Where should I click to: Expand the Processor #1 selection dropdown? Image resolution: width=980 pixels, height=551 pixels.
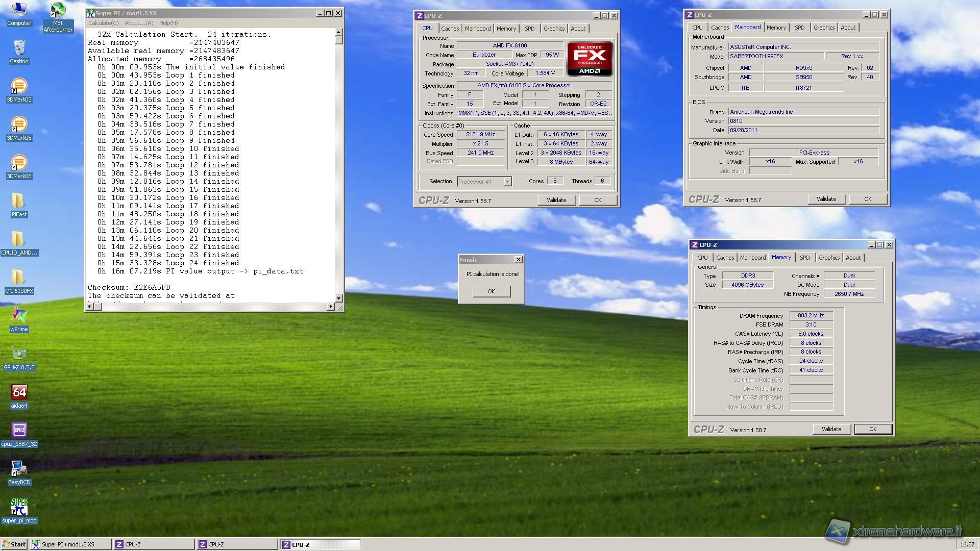pyautogui.click(x=507, y=182)
